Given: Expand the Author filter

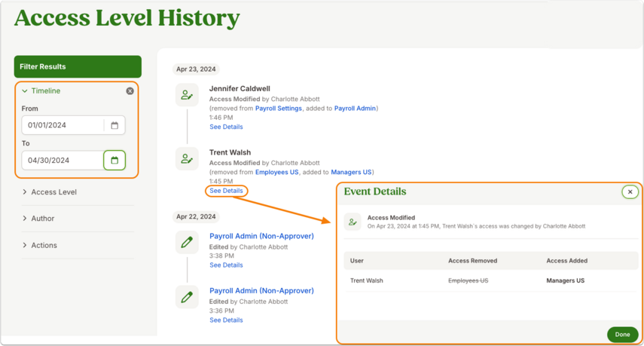Looking at the screenshot, I should click(38, 218).
